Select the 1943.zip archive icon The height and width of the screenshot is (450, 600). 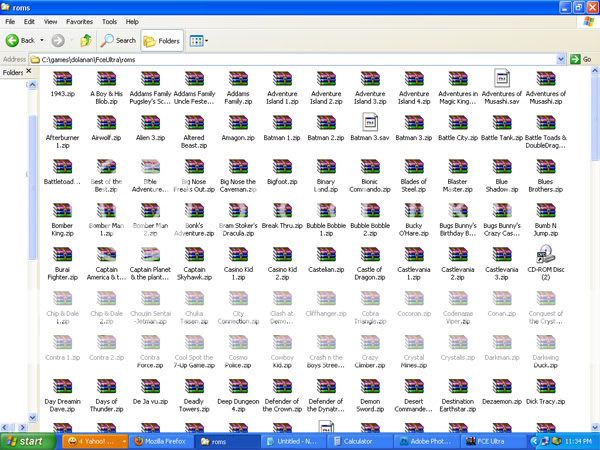(62, 79)
